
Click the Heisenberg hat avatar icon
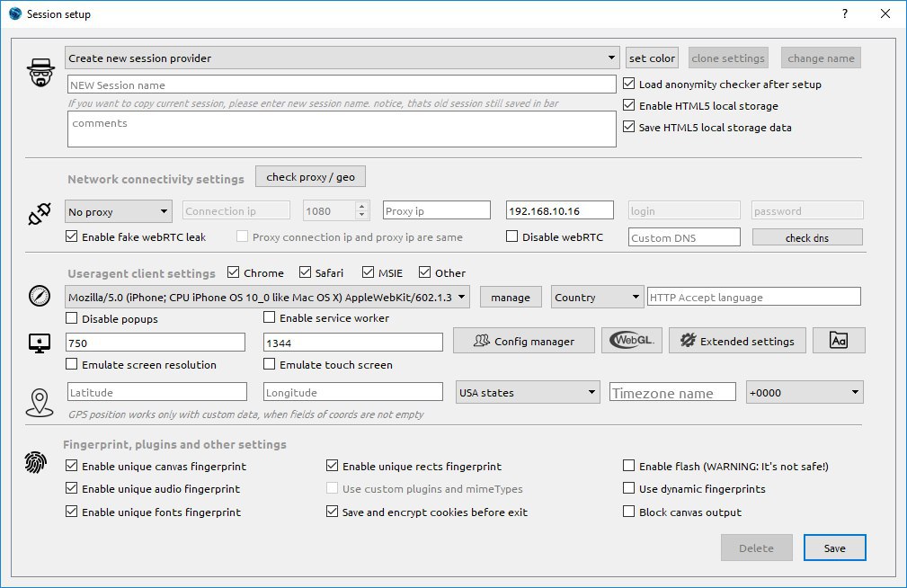click(x=40, y=72)
